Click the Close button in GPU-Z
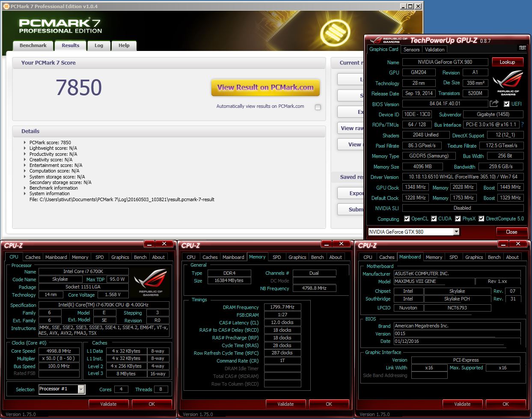Screen dimensions: 532x419 511,232
